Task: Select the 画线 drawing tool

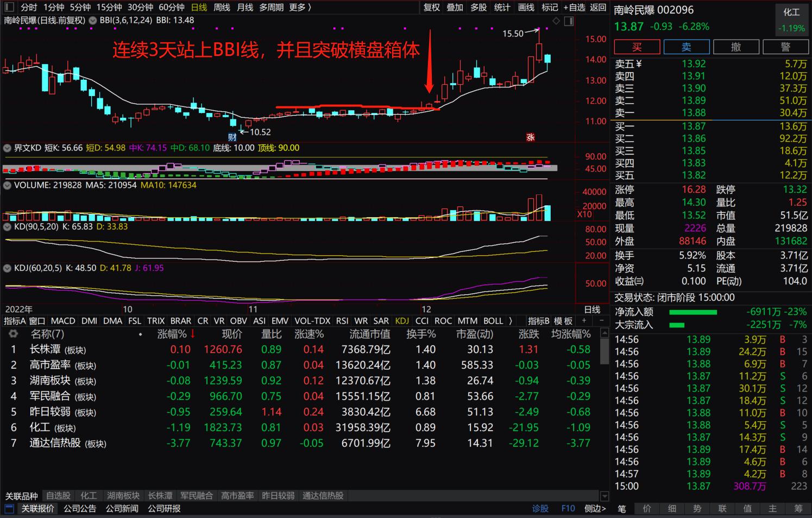Action: (526, 8)
